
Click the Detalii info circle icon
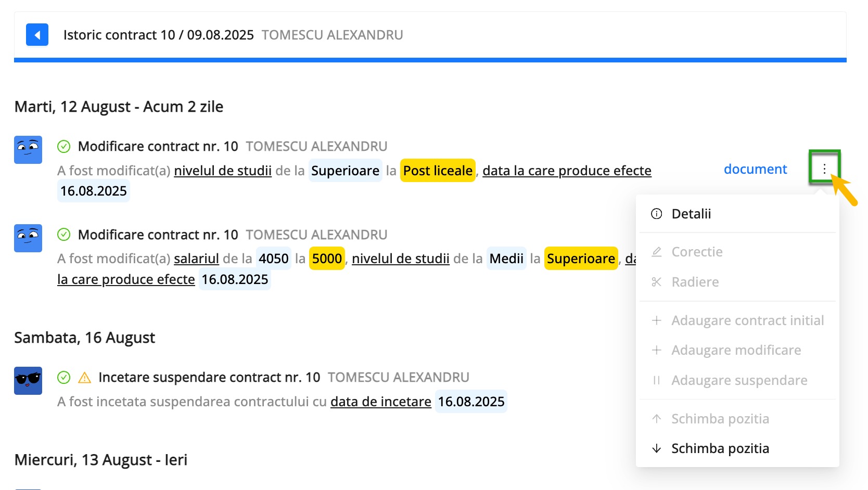click(x=657, y=214)
